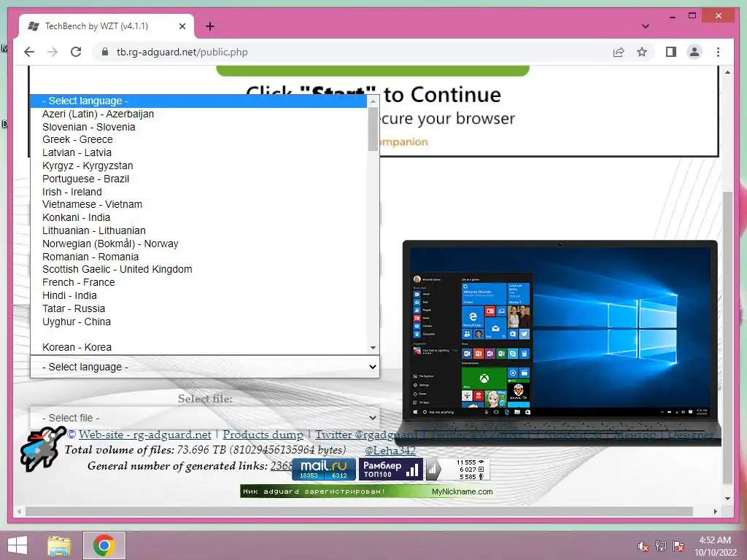Image resolution: width=747 pixels, height=560 pixels.
Task: Click the page scroll-down arrow
Action: [727, 499]
